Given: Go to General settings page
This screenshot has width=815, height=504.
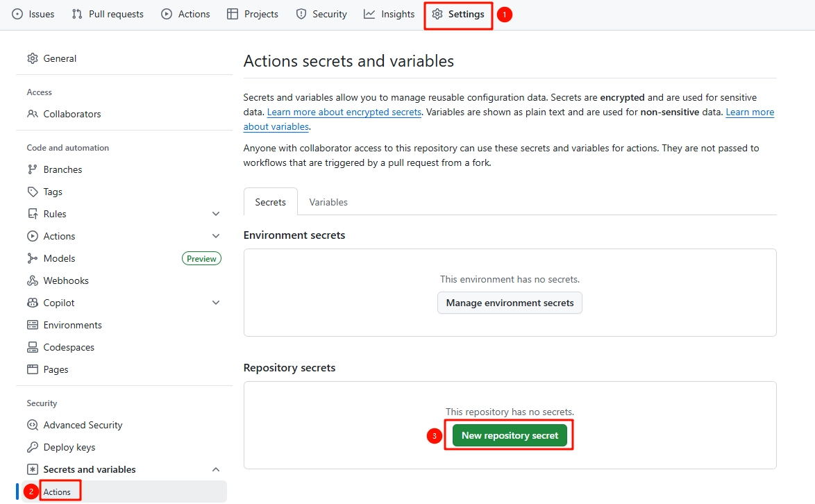Looking at the screenshot, I should pyautogui.click(x=60, y=58).
